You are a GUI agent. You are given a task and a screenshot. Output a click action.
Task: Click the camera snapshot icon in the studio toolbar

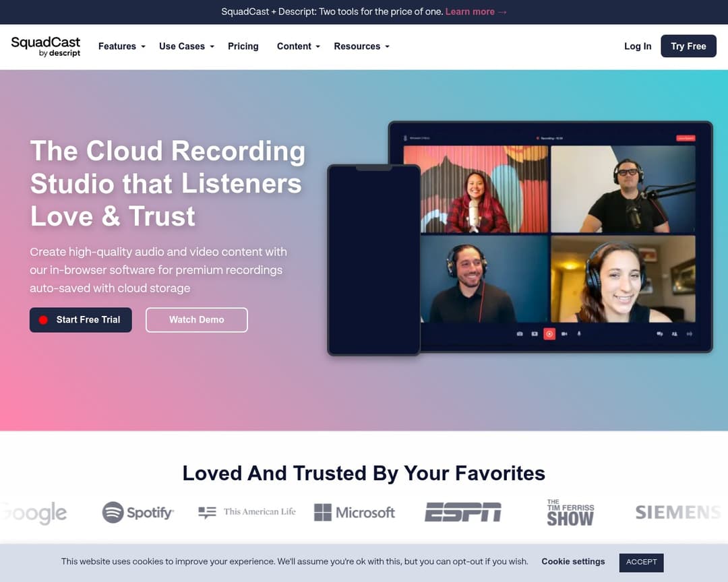tap(520, 333)
